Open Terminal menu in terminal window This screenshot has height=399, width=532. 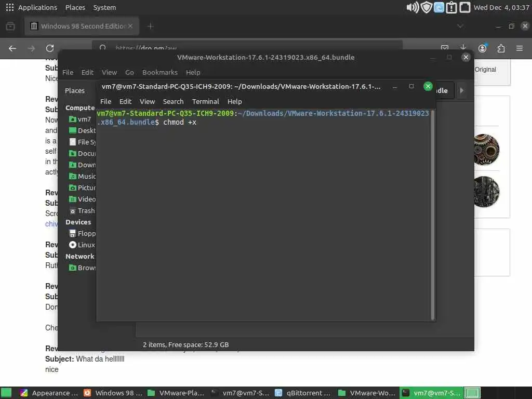pos(206,101)
